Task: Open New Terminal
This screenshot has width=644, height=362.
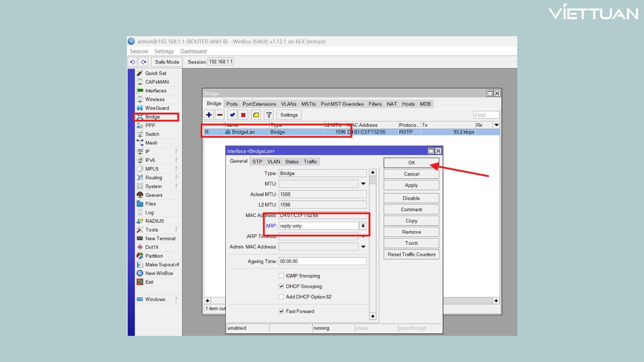Action: point(160,238)
